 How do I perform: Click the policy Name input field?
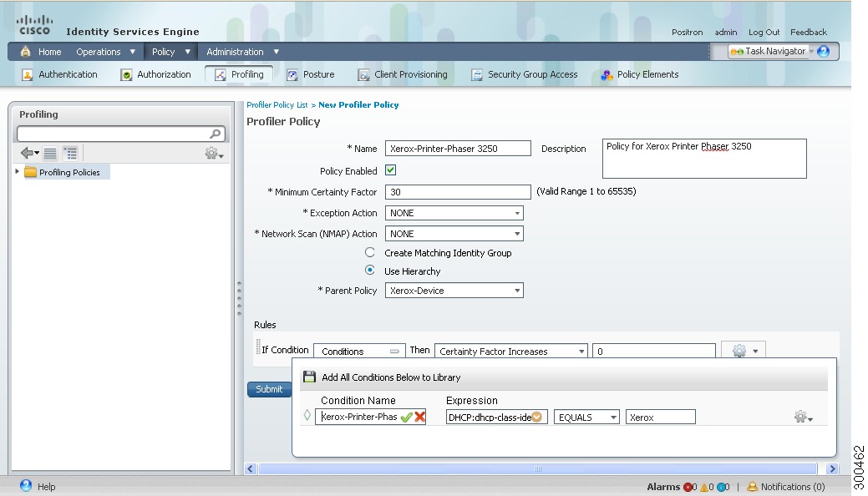pos(458,149)
